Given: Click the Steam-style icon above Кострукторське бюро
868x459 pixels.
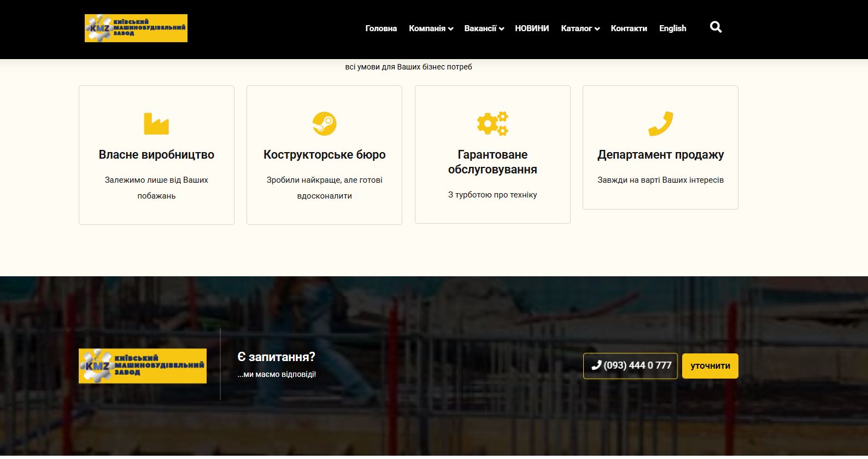Looking at the screenshot, I should [324, 124].
